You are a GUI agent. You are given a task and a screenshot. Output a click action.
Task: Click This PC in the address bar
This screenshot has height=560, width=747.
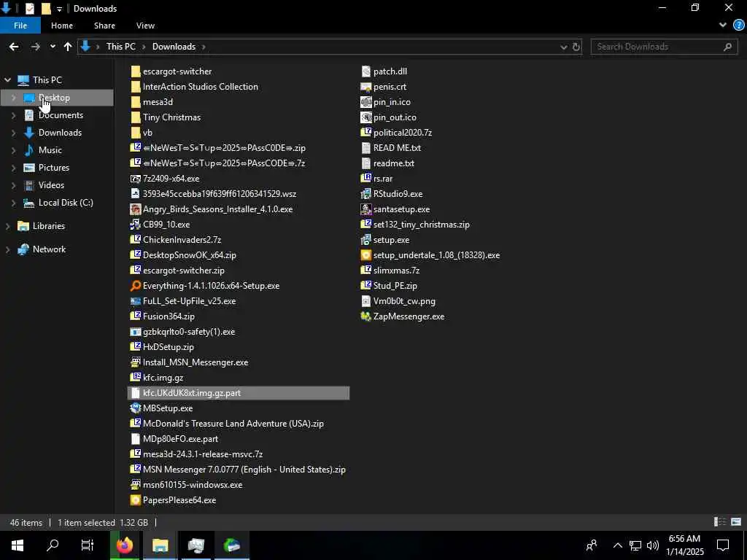pyautogui.click(x=121, y=47)
